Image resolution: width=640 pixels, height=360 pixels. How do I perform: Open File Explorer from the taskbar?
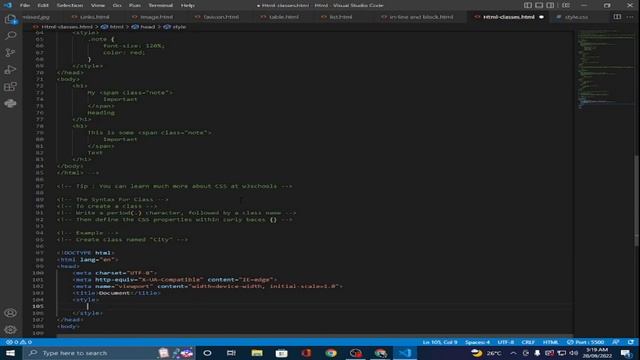[x=257, y=353]
